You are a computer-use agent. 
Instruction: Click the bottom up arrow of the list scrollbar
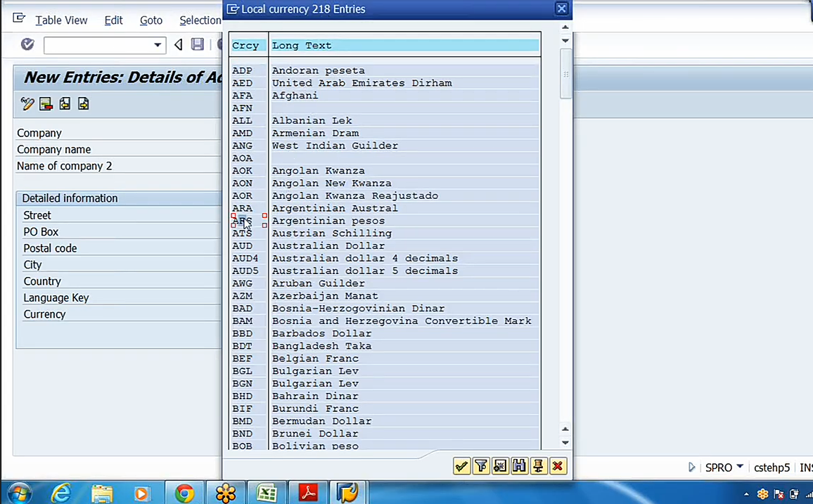tap(565, 429)
